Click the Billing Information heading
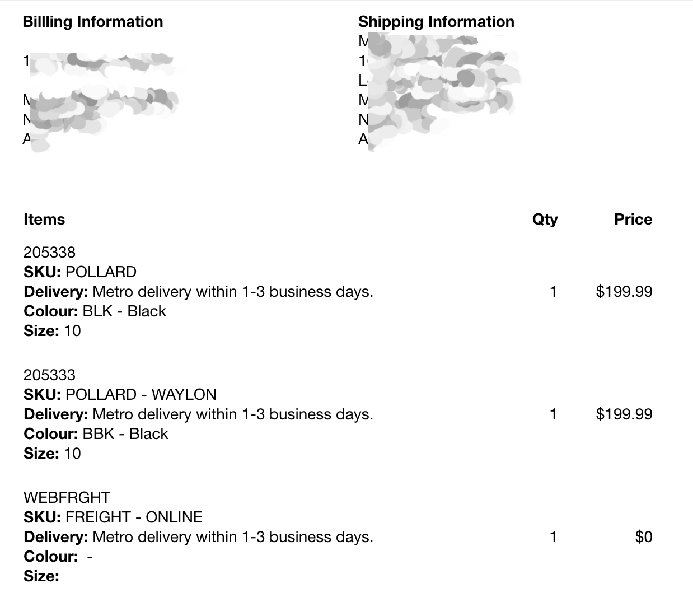 [93, 22]
